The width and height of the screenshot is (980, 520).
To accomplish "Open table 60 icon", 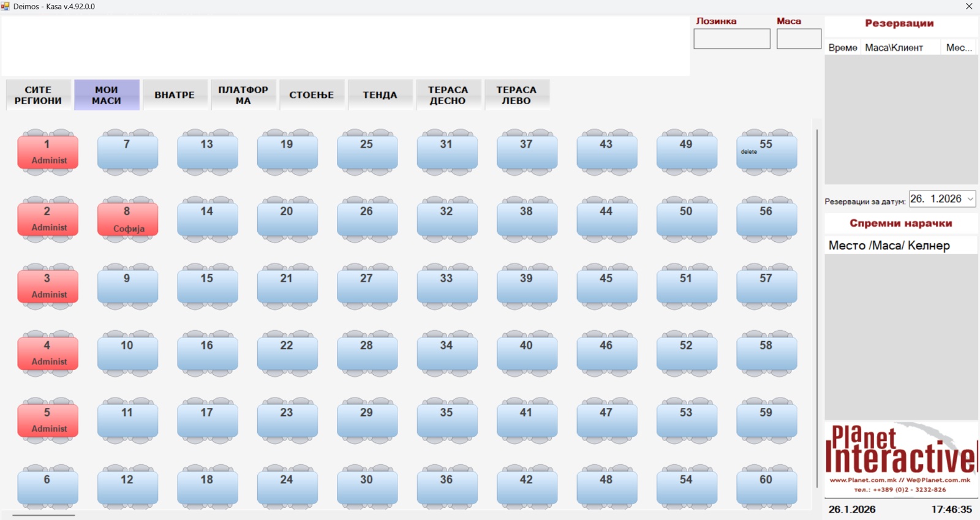I will (766, 487).
